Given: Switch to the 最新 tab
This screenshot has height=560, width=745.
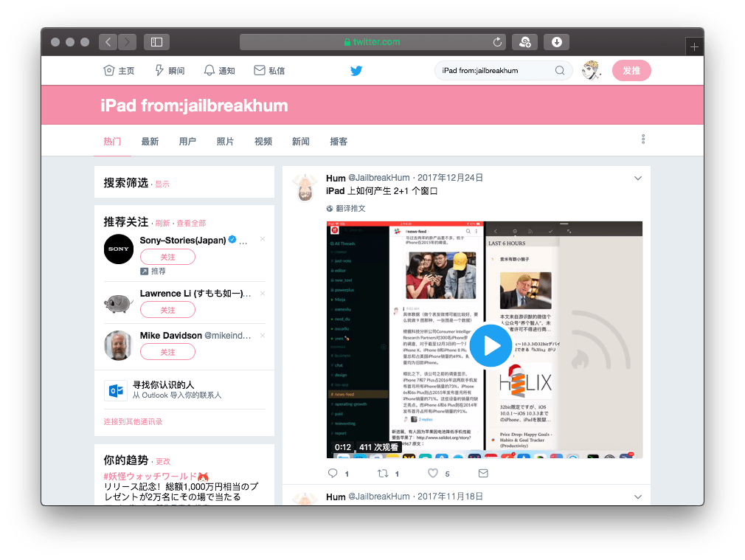Looking at the screenshot, I should (150, 141).
